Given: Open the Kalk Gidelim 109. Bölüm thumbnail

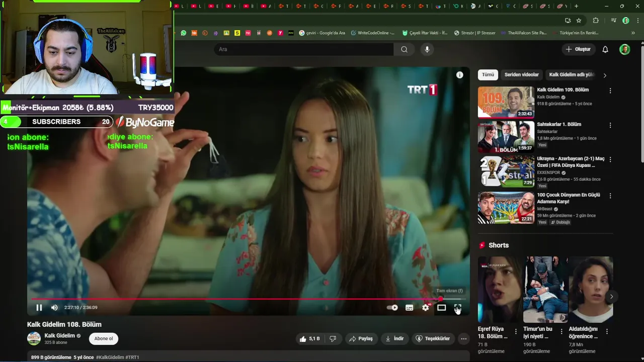Looking at the screenshot, I should [x=506, y=102].
